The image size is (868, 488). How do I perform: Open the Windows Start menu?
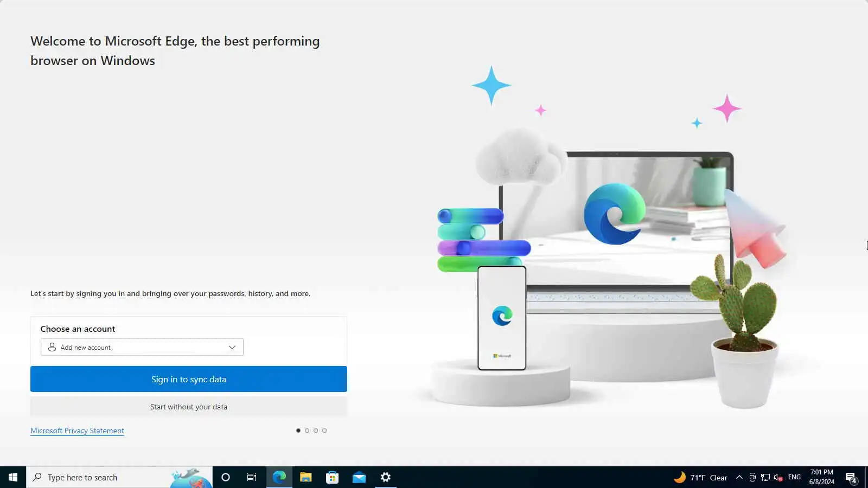click(x=13, y=477)
